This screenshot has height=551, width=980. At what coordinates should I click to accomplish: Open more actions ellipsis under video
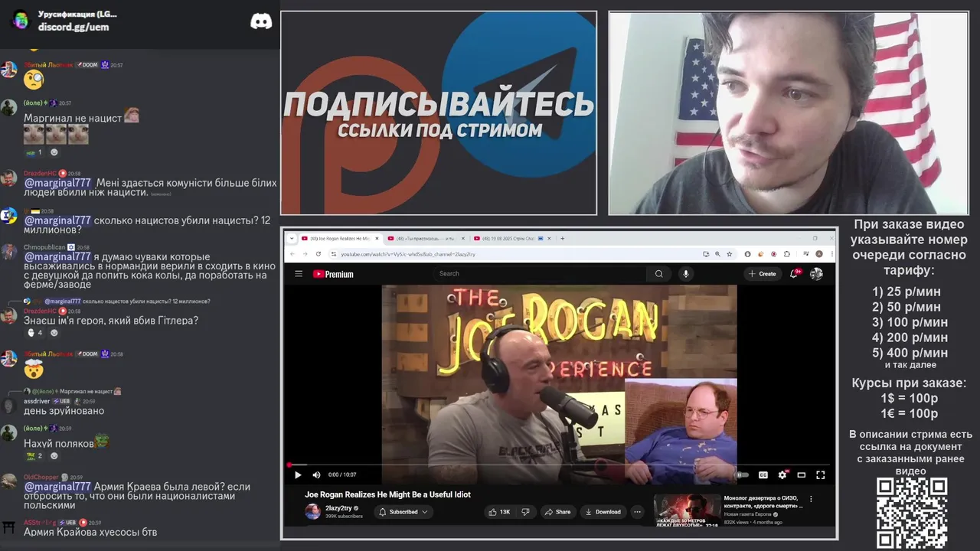tap(637, 512)
